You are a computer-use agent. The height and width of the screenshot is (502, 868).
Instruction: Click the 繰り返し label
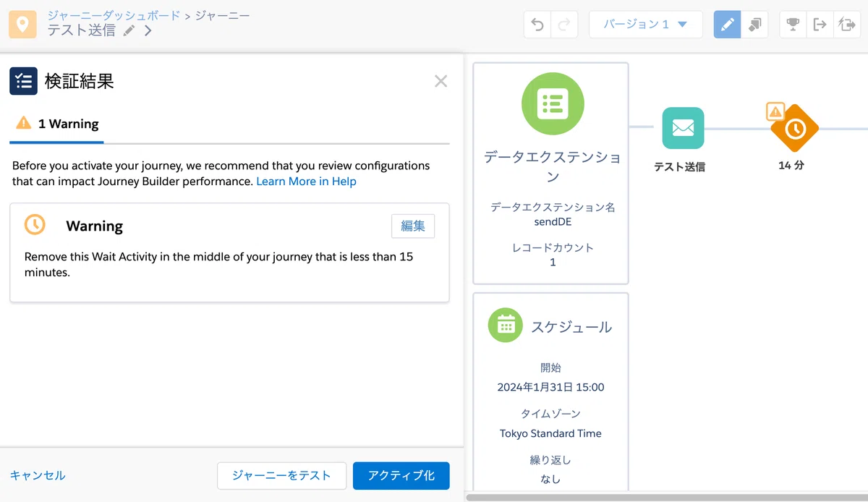pos(550,459)
